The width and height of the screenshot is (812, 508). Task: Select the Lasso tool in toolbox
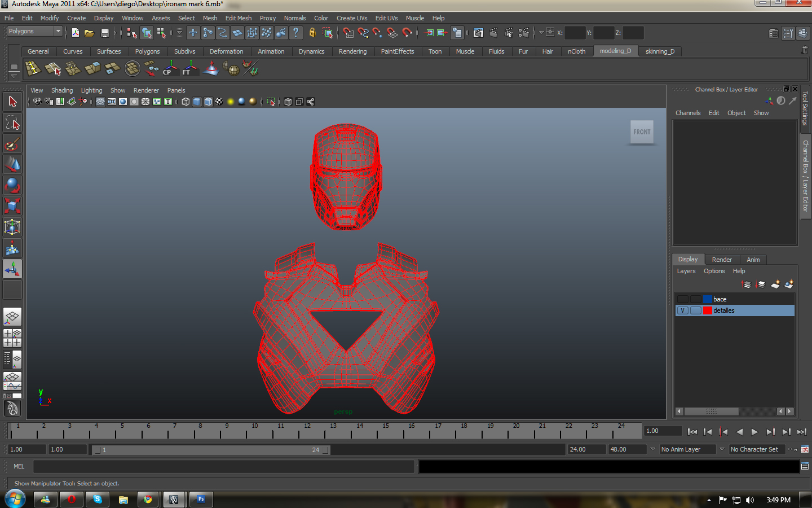(x=12, y=123)
